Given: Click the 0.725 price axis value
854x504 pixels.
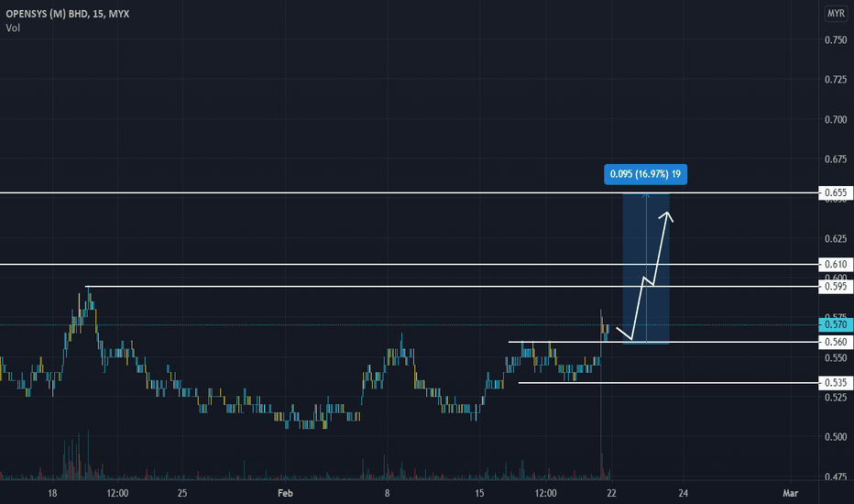Looking at the screenshot, I should (836, 80).
